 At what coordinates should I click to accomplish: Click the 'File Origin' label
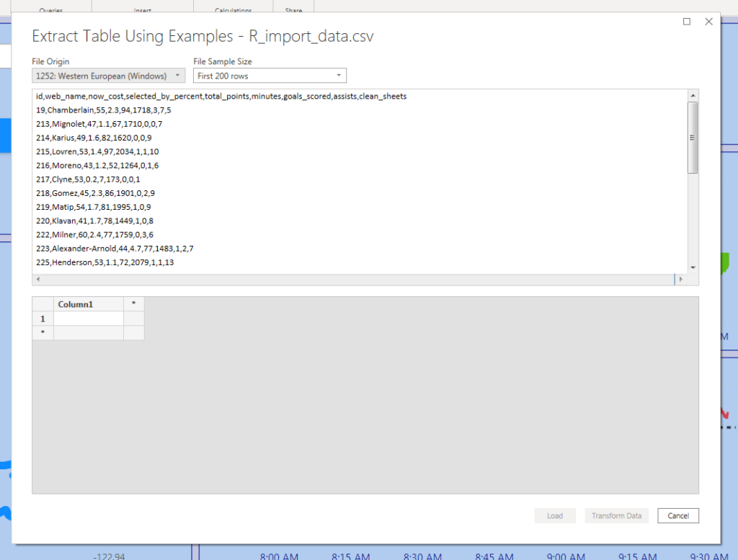50,62
